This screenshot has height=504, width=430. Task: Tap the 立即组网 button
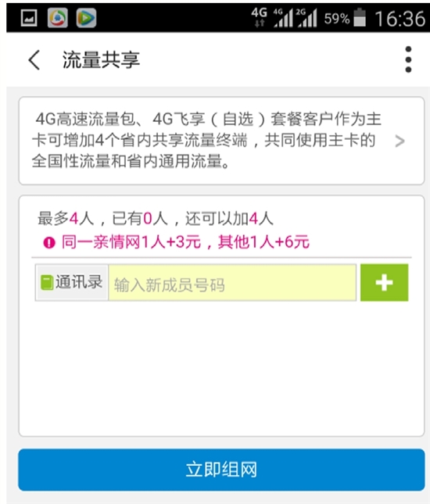tap(221, 470)
